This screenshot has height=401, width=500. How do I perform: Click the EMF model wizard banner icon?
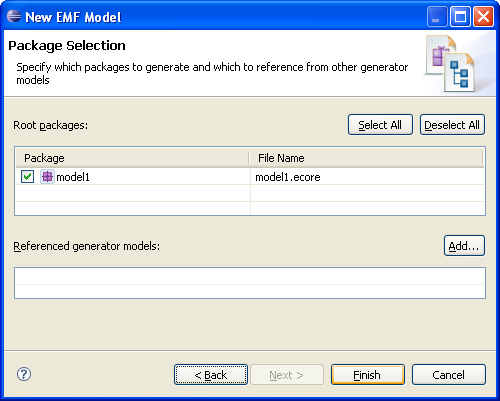point(450,64)
